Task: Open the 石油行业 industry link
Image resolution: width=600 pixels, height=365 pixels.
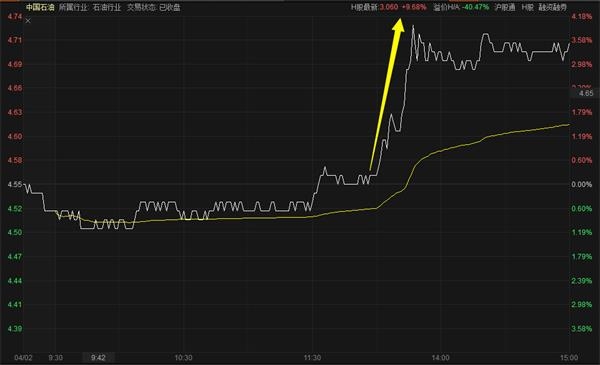Action: pos(107,7)
